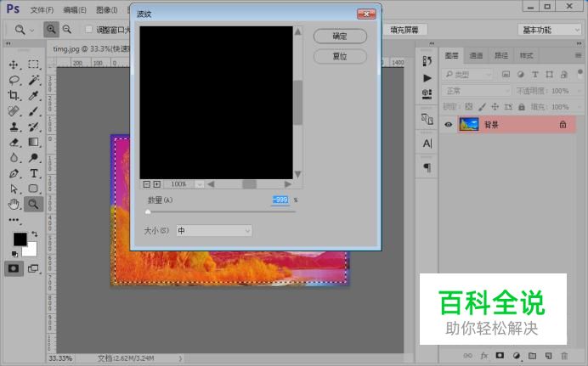Toggle lock transparent pixels
This screenshot has height=366, width=588.
pos(469,107)
